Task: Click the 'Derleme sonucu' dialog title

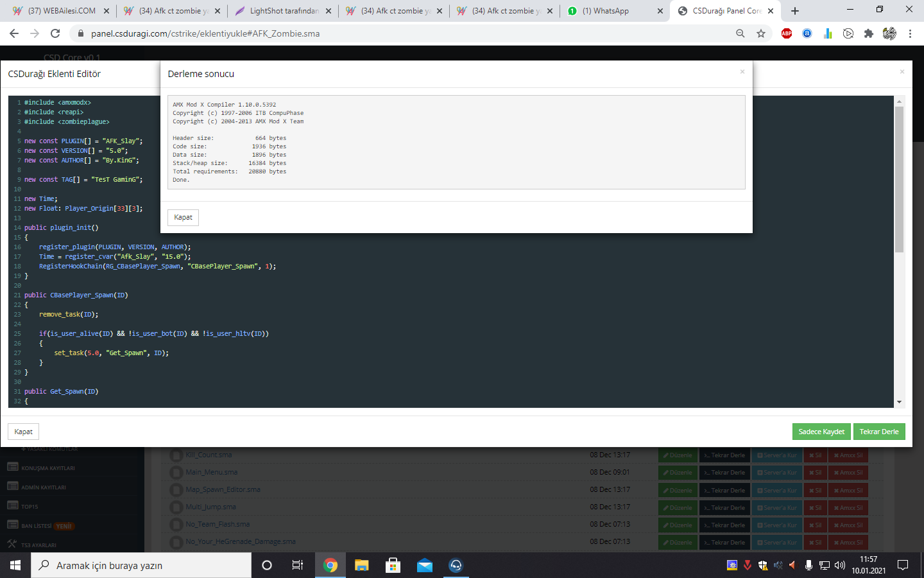Action: (201, 74)
